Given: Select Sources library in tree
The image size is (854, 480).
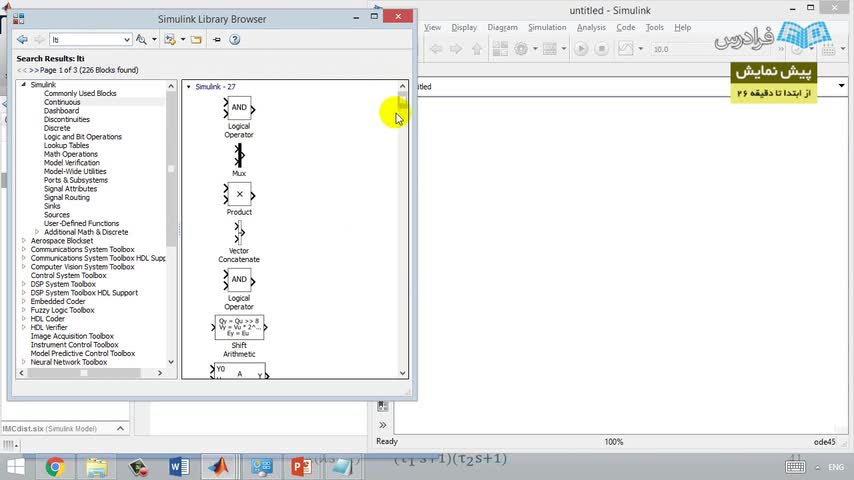Looking at the screenshot, I should pos(57,215).
